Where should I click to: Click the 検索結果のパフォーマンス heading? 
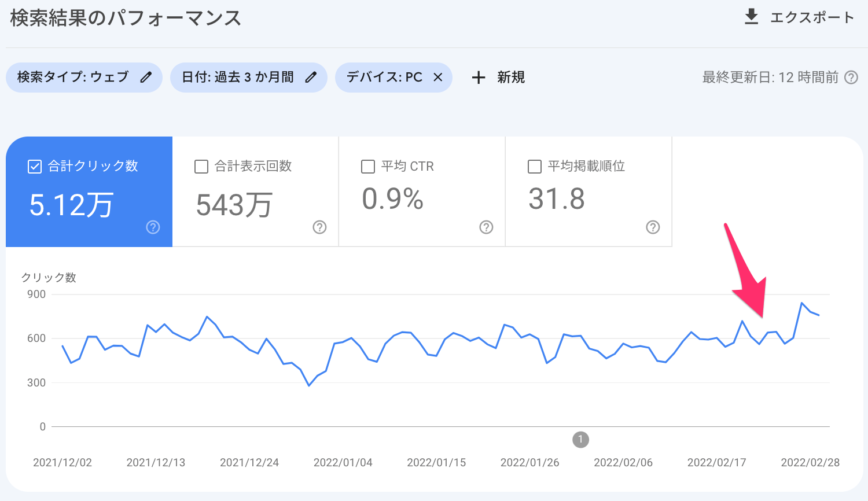click(x=126, y=19)
